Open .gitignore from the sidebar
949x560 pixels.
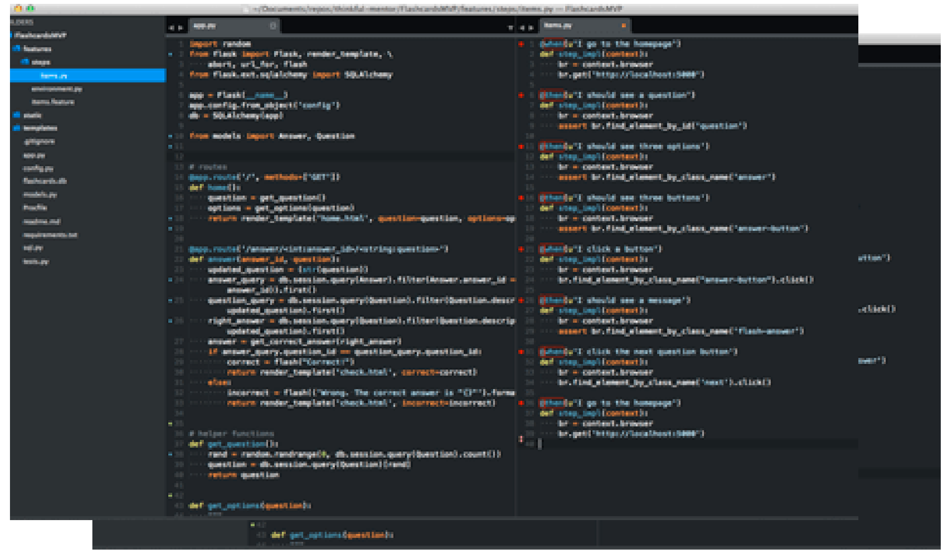click(x=39, y=141)
